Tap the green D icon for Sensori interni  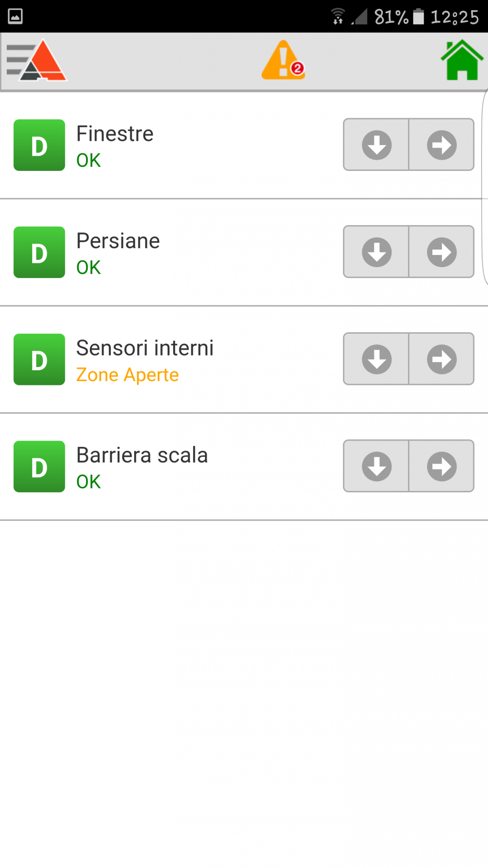39,360
